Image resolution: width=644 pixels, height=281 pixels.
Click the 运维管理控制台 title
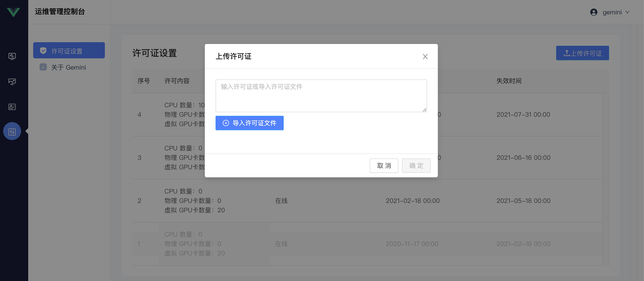tap(60, 11)
